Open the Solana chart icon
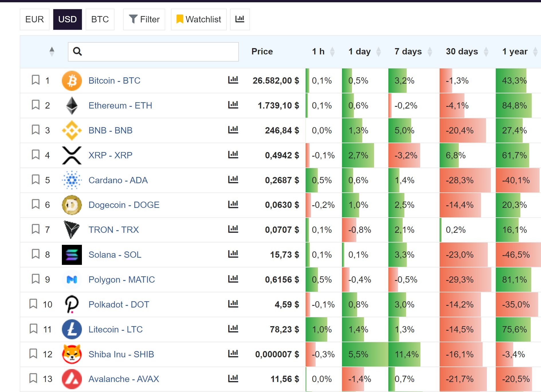 click(233, 254)
